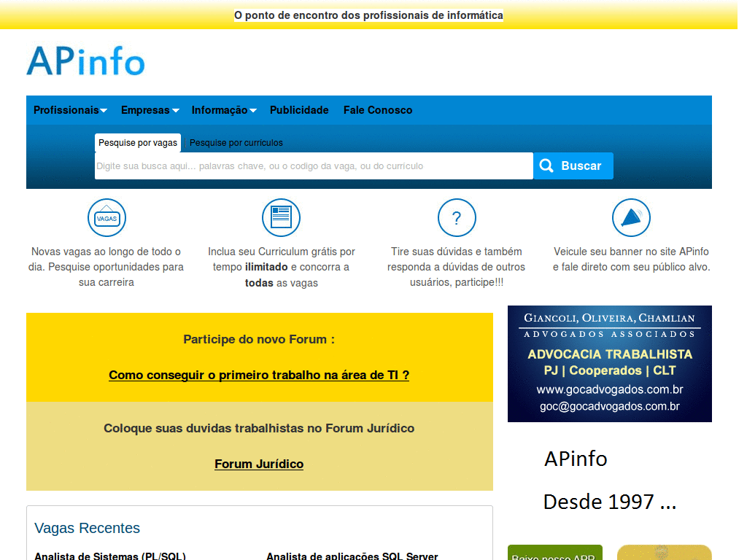
Task: Click 'Coloque suas duvidas trabalhistas' heading
Action: [x=259, y=428]
